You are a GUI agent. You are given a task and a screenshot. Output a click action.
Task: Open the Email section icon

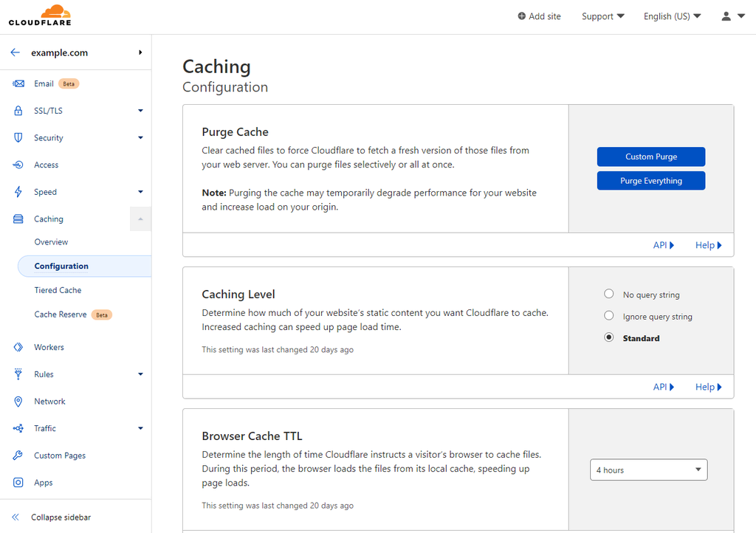18,83
